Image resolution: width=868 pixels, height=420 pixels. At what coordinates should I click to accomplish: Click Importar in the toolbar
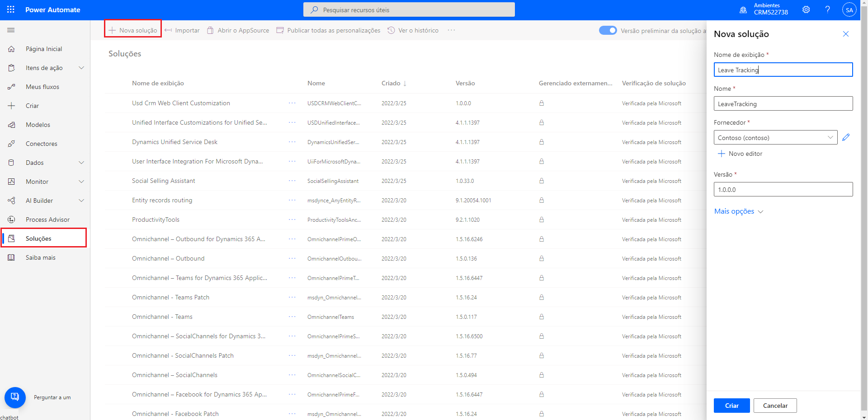point(182,30)
